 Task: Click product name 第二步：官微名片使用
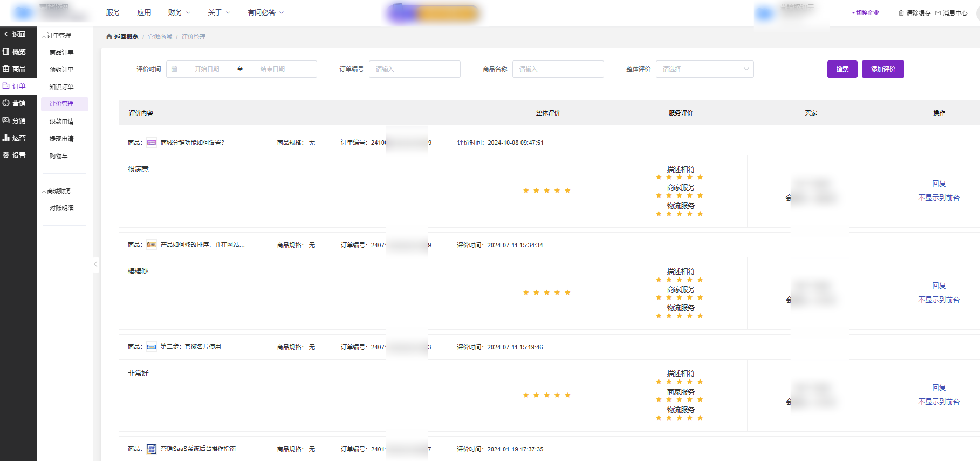coord(190,347)
